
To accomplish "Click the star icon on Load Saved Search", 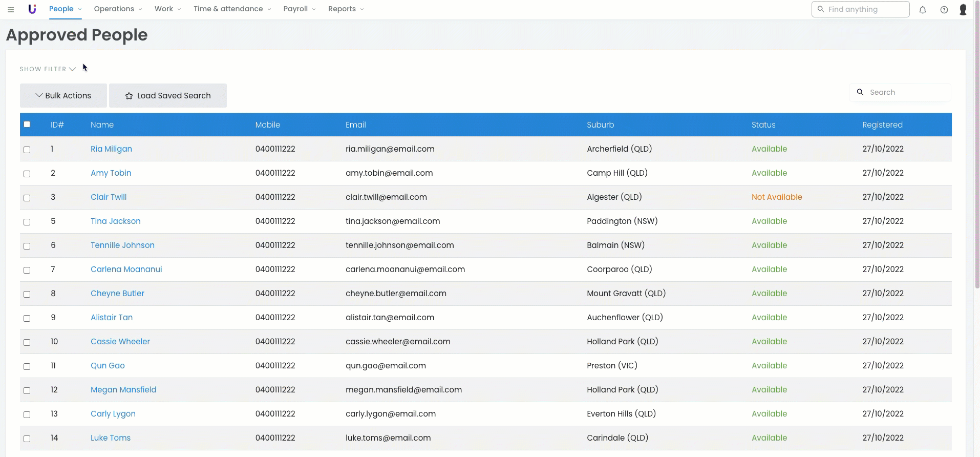I will click(x=129, y=96).
